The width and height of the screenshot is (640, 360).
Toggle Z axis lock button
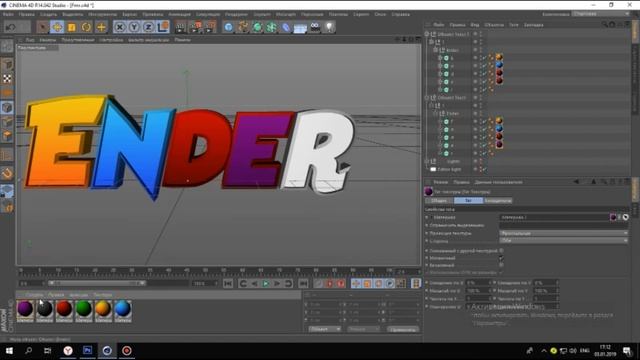pos(148,27)
